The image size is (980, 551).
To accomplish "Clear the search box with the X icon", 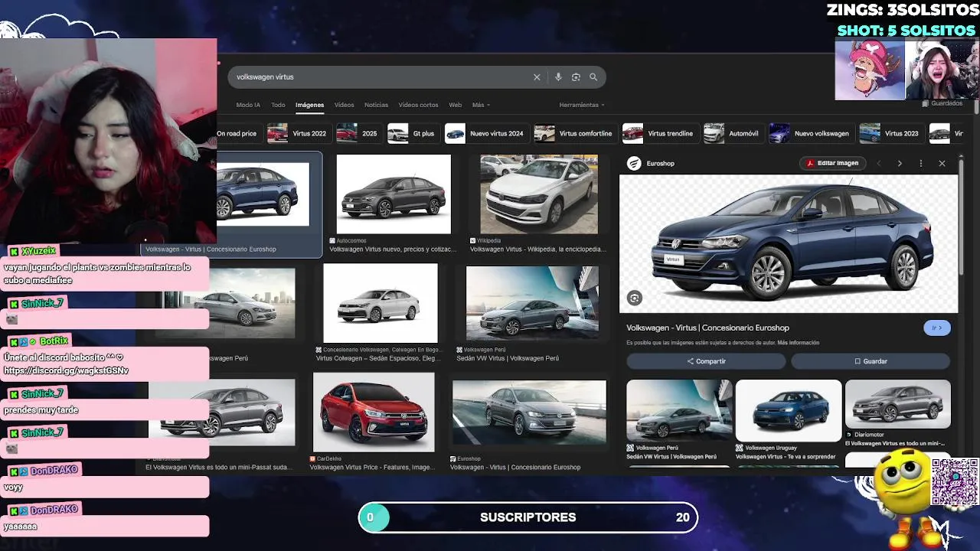I will coord(537,77).
